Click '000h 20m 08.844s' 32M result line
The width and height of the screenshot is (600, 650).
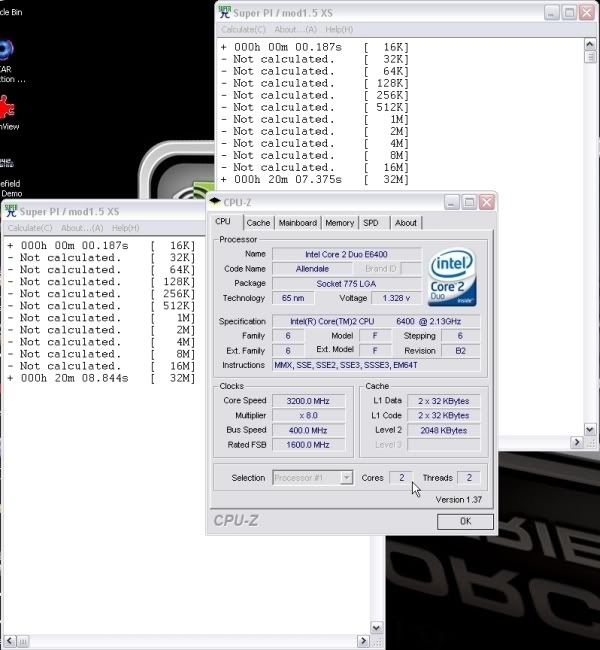tap(102, 378)
